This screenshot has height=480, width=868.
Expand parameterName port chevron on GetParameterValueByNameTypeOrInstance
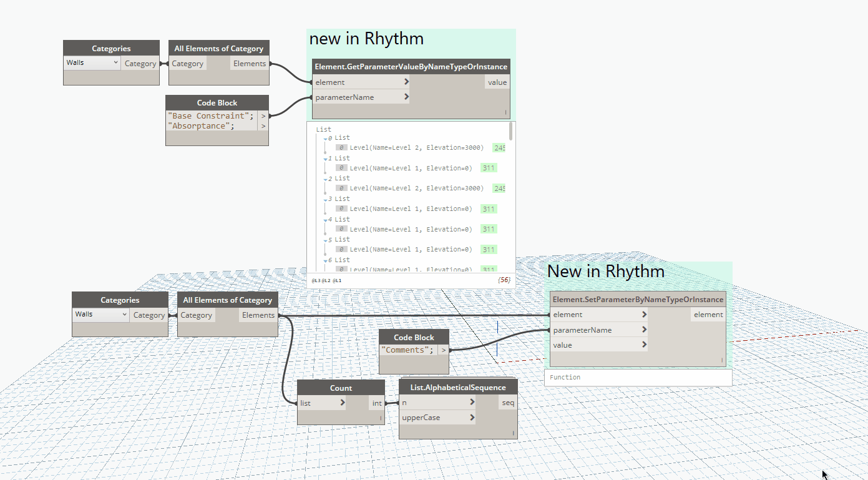point(406,97)
